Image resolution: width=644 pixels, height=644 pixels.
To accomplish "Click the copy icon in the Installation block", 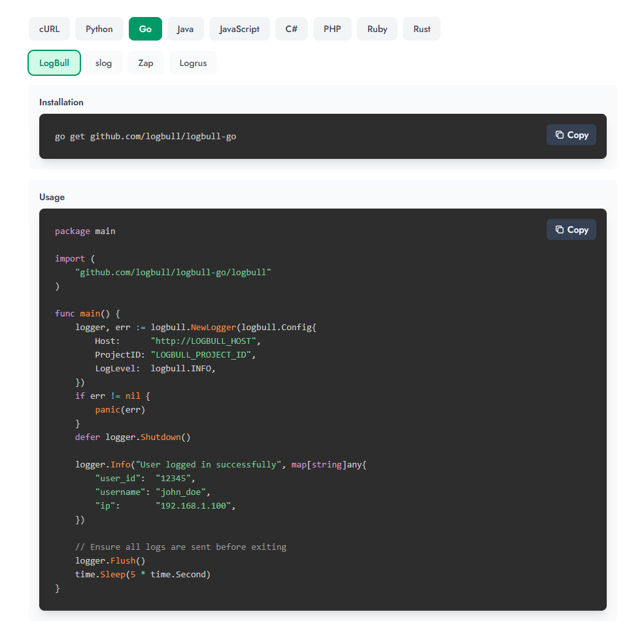I will pyautogui.click(x=560, y=135).
